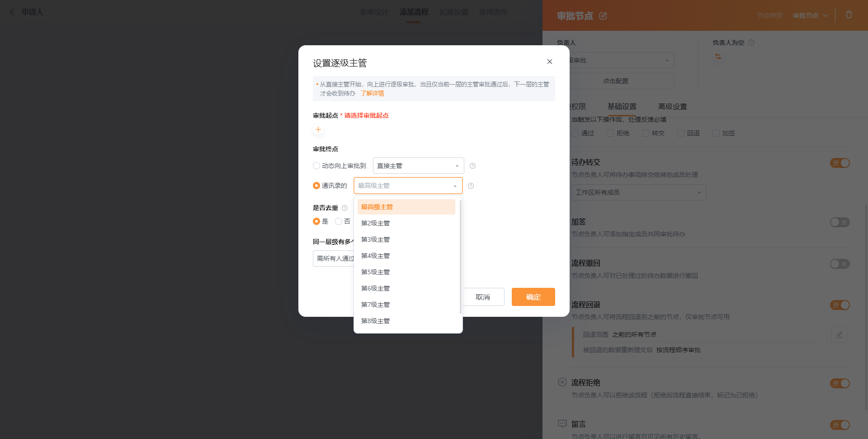
Task: Open the 直接主管 dropdown
Action: coord(419,166)
